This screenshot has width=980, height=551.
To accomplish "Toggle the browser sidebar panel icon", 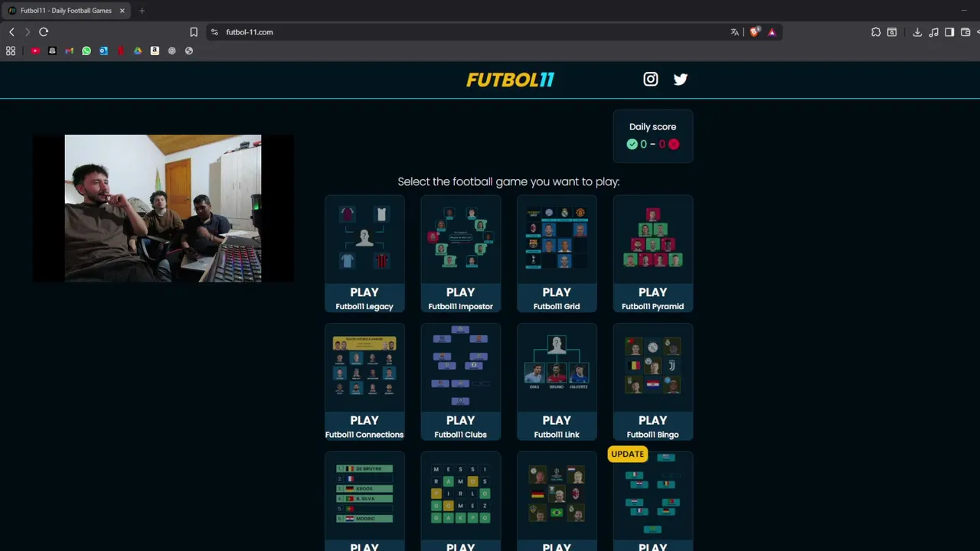I will tap(949, 32).
